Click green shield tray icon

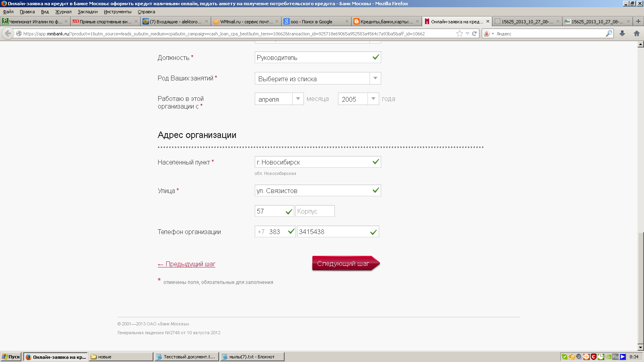[564, 357]
